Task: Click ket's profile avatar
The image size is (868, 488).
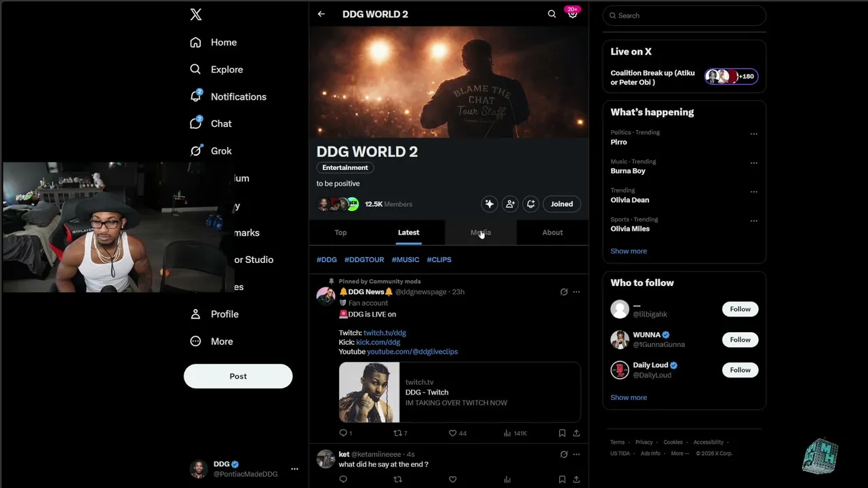Action: tap(326, 459)
